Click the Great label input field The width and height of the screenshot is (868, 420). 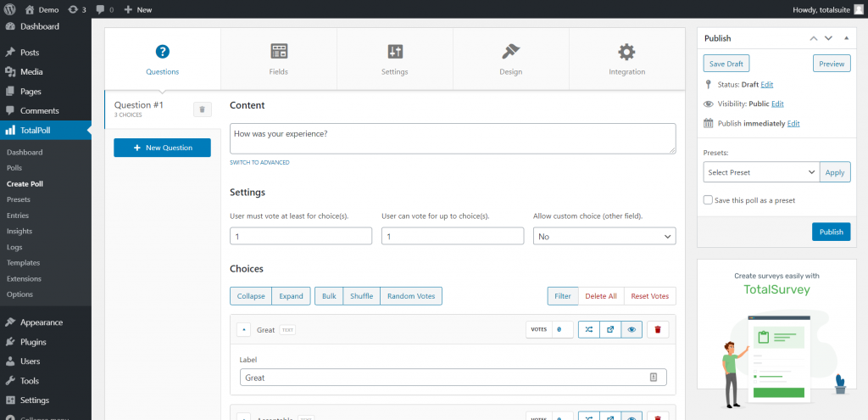tap(453, 378)
